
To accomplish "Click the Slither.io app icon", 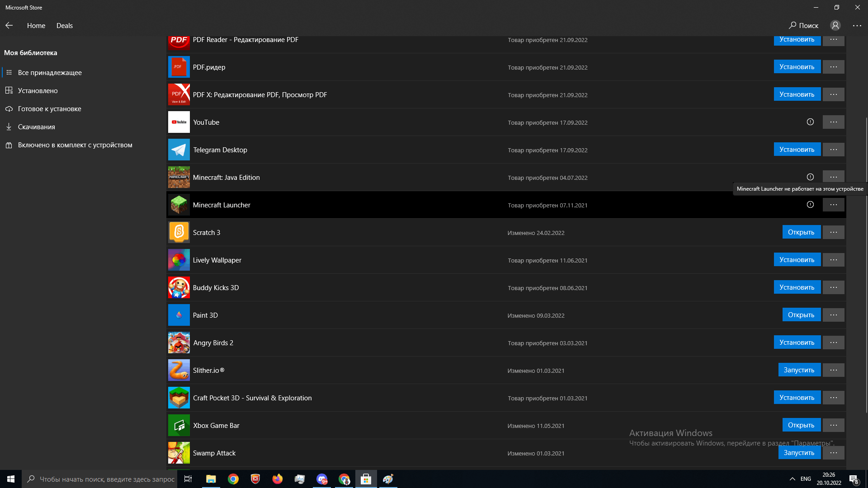I will click(179, 370).
